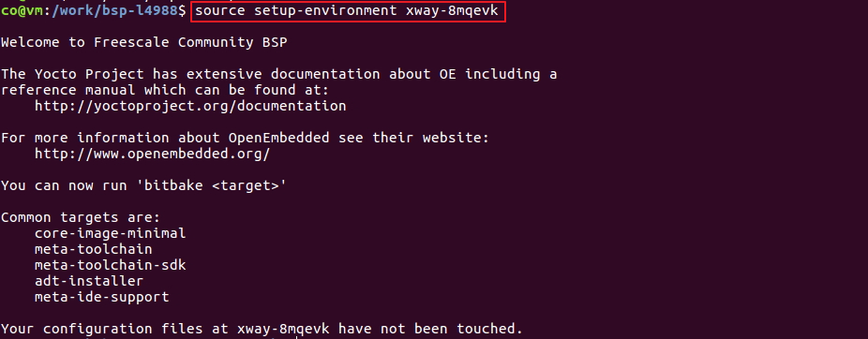Select the meta-toolchain-sdk target line
This screenshot has height=339, width=868.
[x=111, y=265]
